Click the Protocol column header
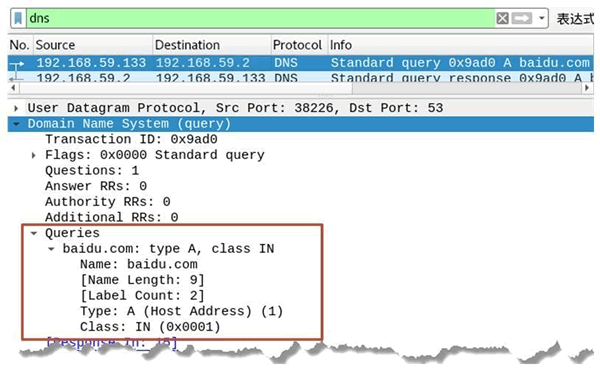 pyautogui.click(x=299, y=45)
